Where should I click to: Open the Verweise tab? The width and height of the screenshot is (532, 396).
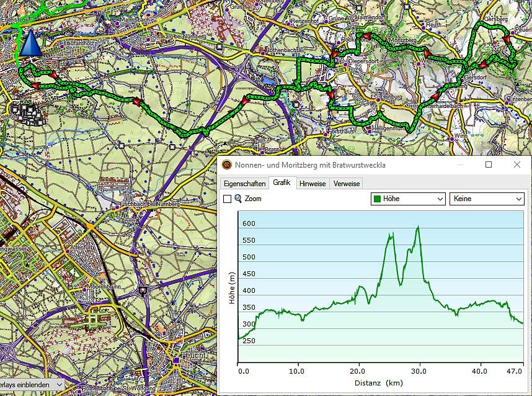pyautogui.click(x=346, y=184)
